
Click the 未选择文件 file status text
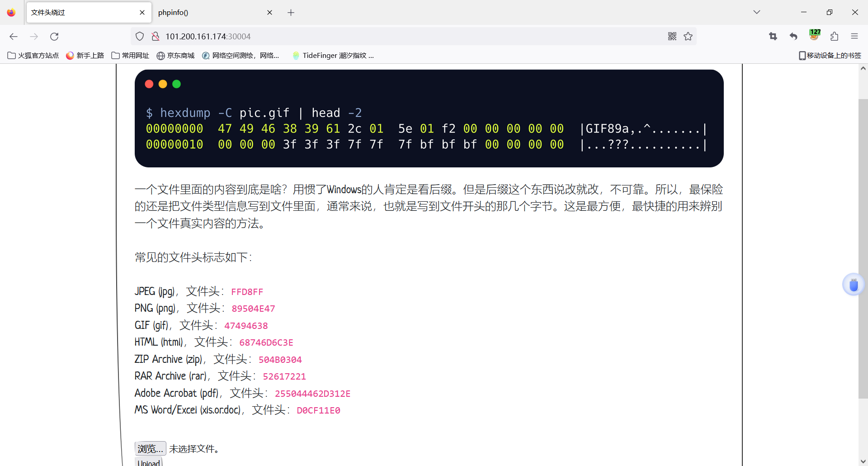(194, 449)
